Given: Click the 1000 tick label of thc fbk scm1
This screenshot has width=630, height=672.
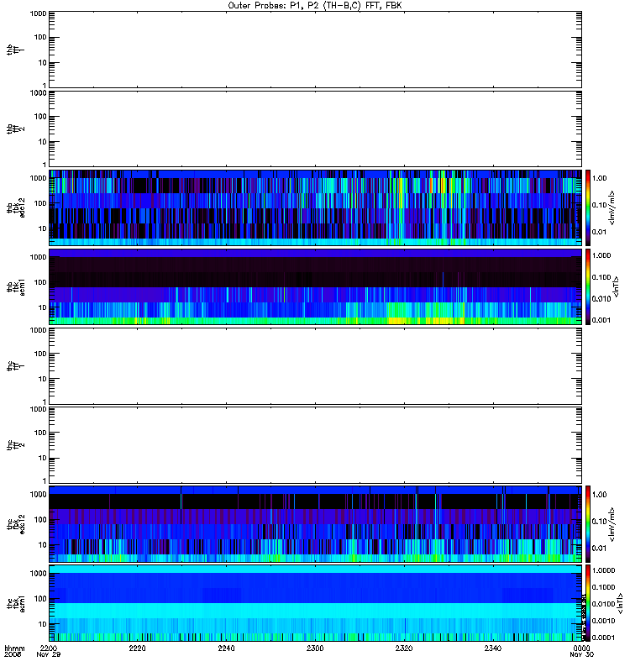Looking at the screenshot, I should coord(38,574).
